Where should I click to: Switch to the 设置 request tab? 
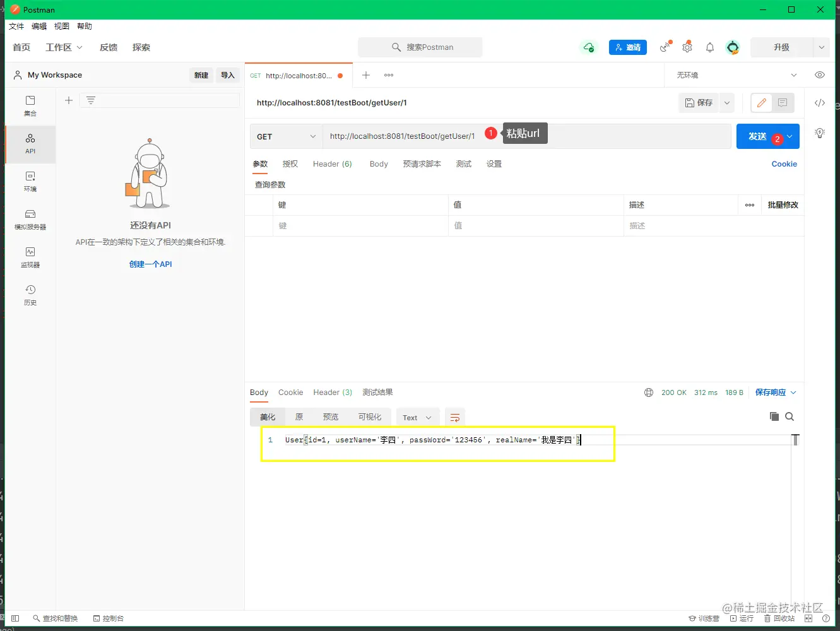coord(494,164)
